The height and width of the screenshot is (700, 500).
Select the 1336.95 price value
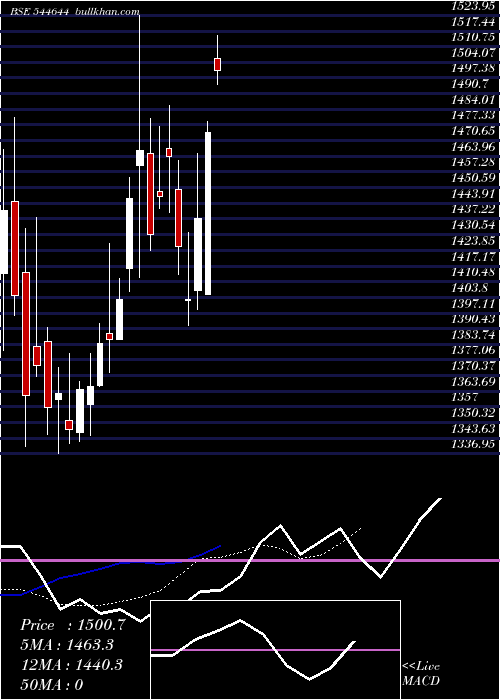pos(473,445)
